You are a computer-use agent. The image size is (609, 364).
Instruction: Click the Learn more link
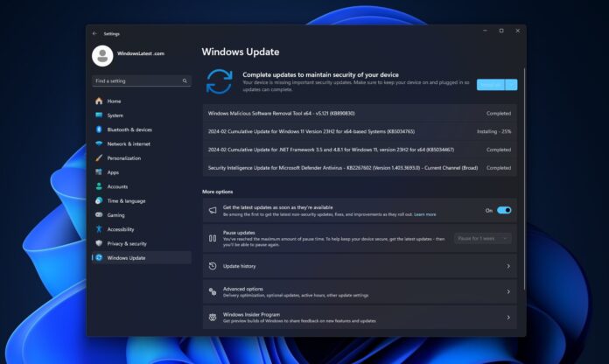[425, 214]
